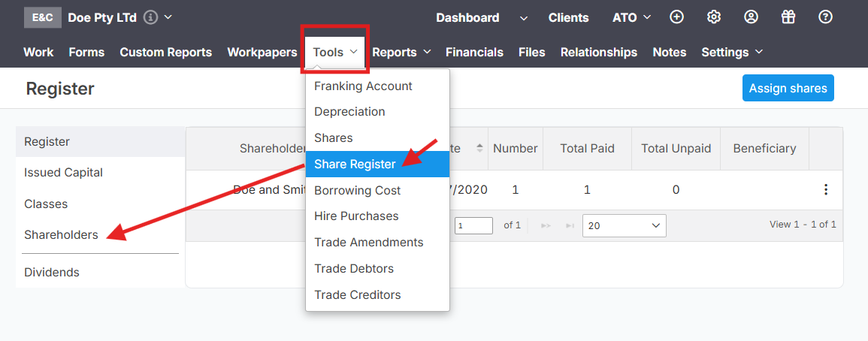
Task: Open the Notes tab
Action: pyautogui.click(x=670, y=53)
